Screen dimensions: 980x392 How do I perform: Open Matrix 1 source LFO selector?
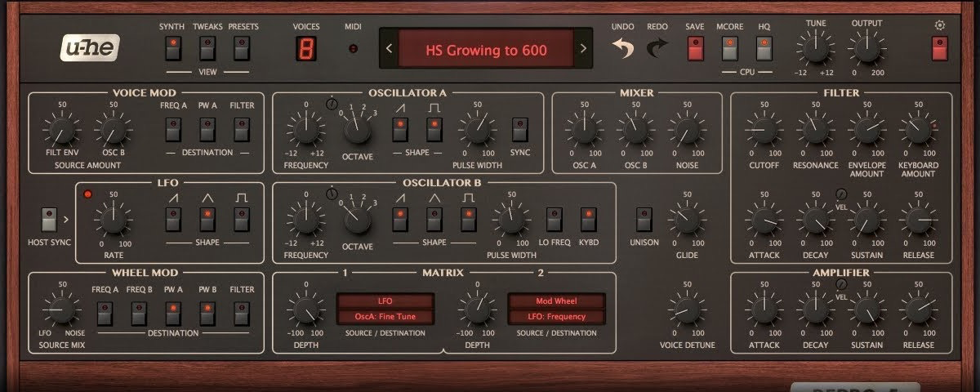click(x=385, y=301)
